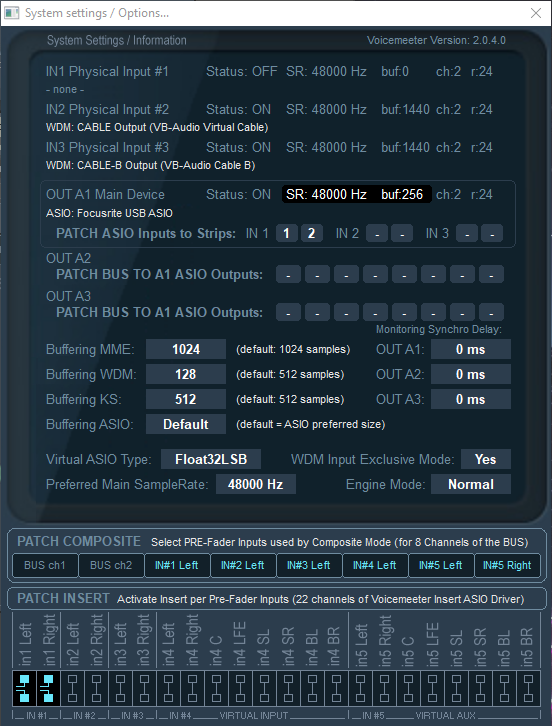
Task: Activate insert for in3 Right channel
Action: 144,688
